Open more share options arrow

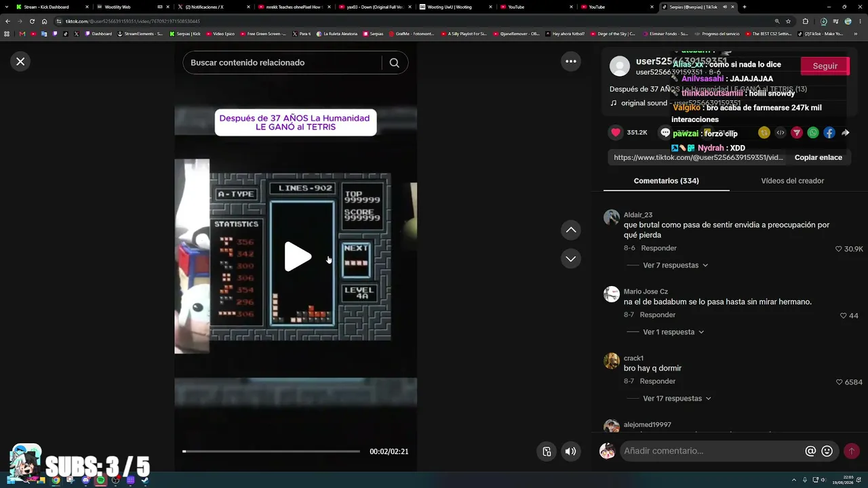click(846, 133)
